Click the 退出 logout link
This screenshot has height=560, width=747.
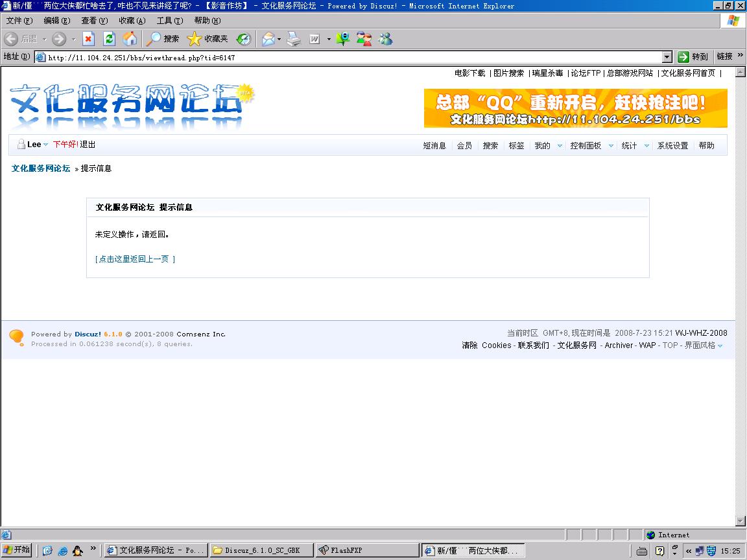click(x=88, y=145)
